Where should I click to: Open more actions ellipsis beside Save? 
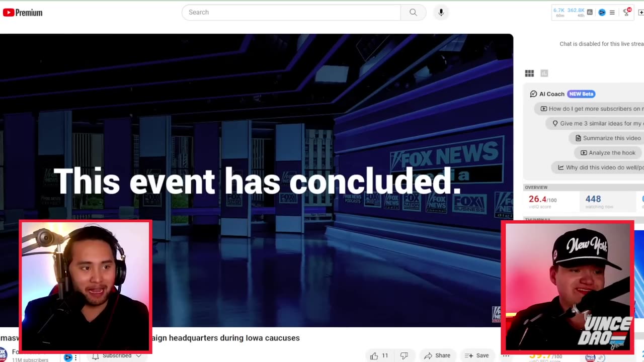pyautogui.click(x=505, y=355)
